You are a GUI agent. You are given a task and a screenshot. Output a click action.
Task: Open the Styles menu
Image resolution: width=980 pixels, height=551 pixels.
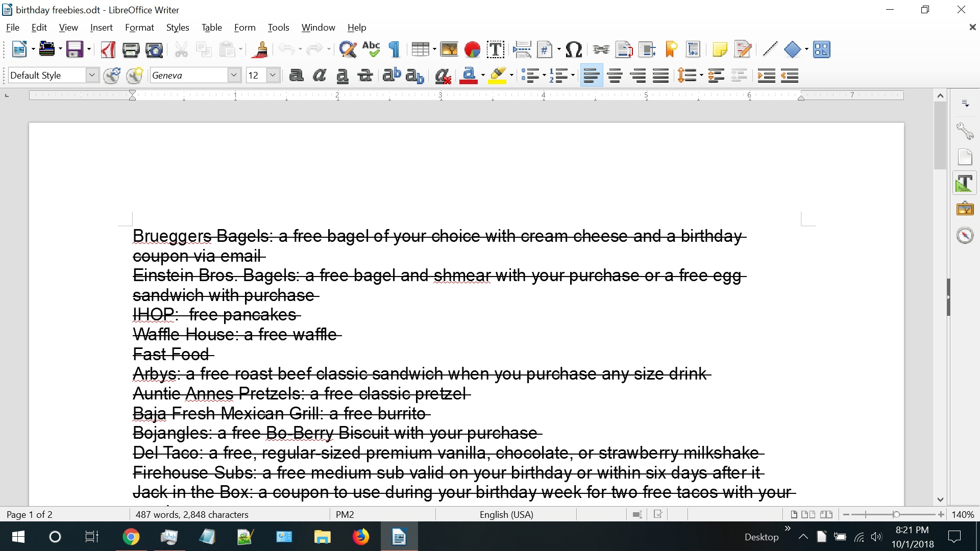(178, 28)
